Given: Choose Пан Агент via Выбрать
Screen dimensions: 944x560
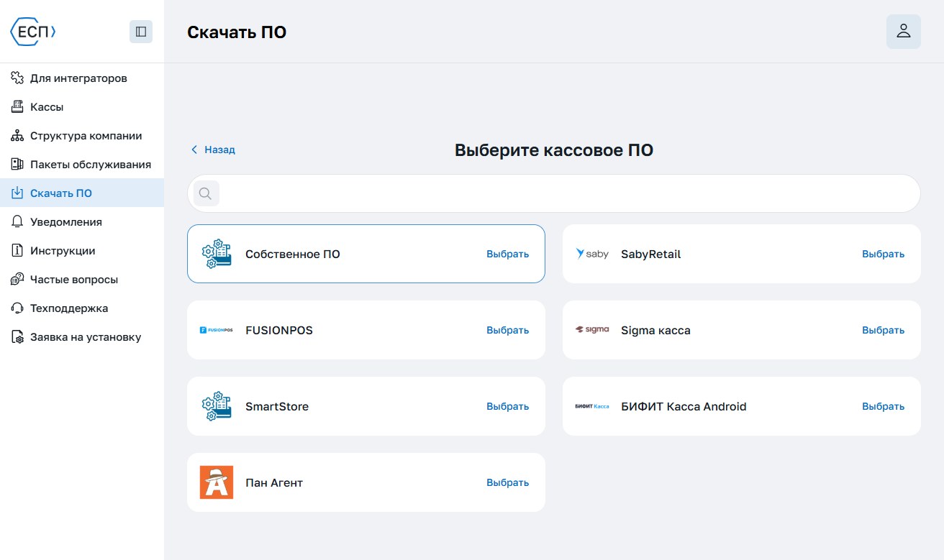Looking at the screenshot, I should (x=507, y=482).
